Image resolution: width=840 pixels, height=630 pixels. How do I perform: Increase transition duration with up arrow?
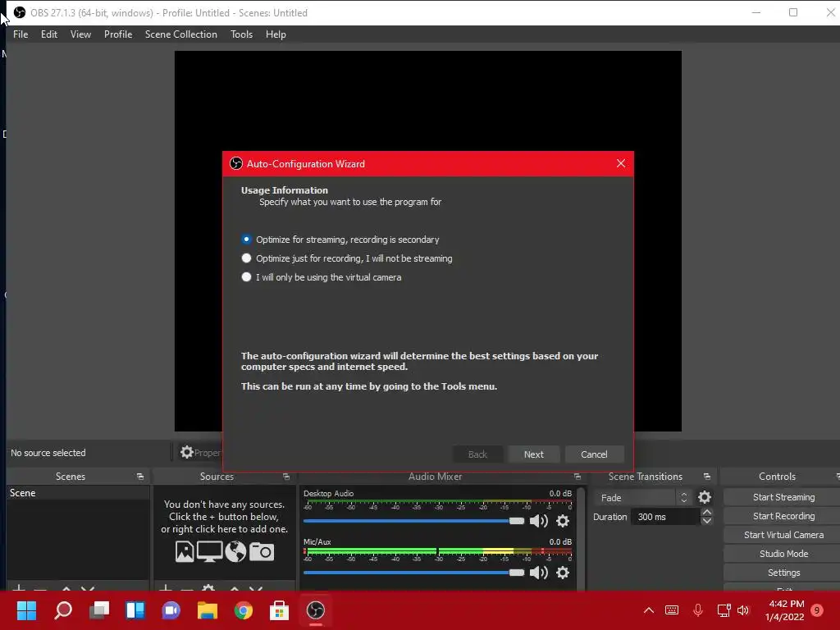click(706, 513)
